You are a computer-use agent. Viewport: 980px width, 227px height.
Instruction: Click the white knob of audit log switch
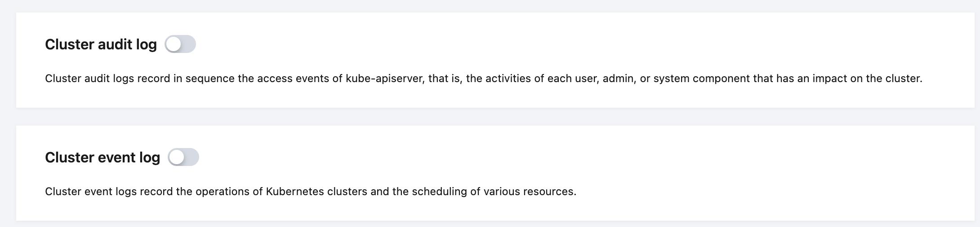coord(174,44)
